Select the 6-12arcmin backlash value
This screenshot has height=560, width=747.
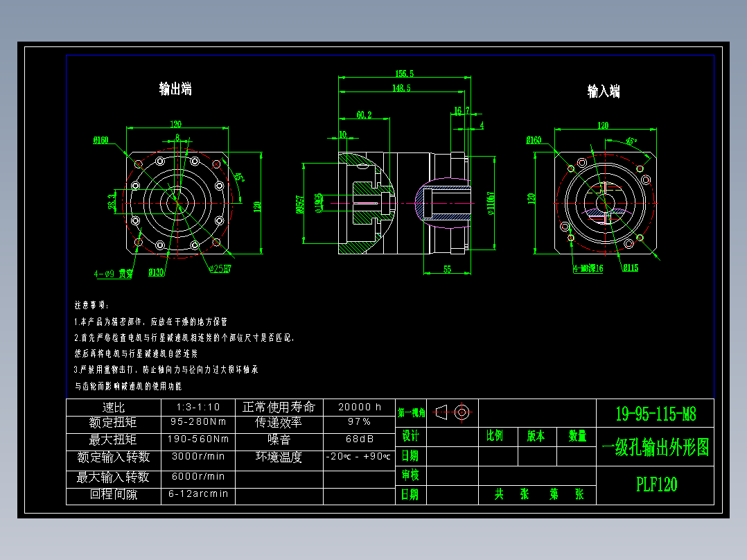pos(198,494)
